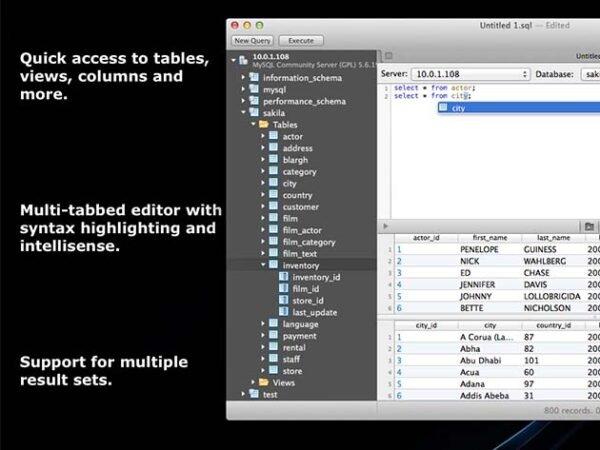Select the payment table label
600x450 pixels.
click(300, 336)
